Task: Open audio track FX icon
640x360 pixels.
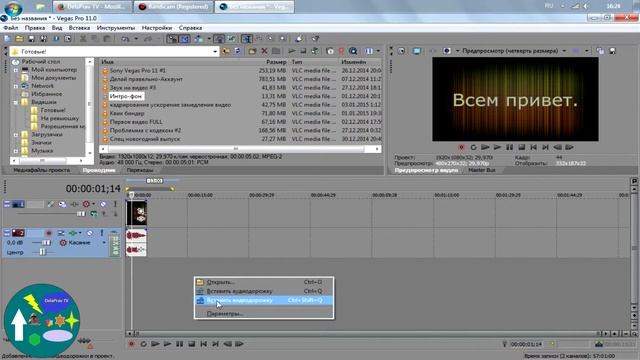Action: point(73,233)
